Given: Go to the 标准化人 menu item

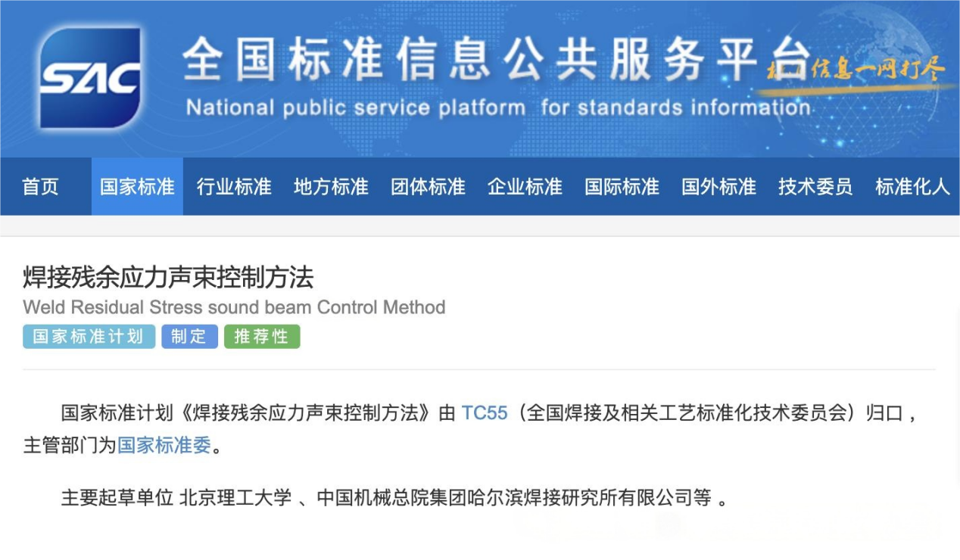Looking at the screenshot, I should [x=912, y=187].
